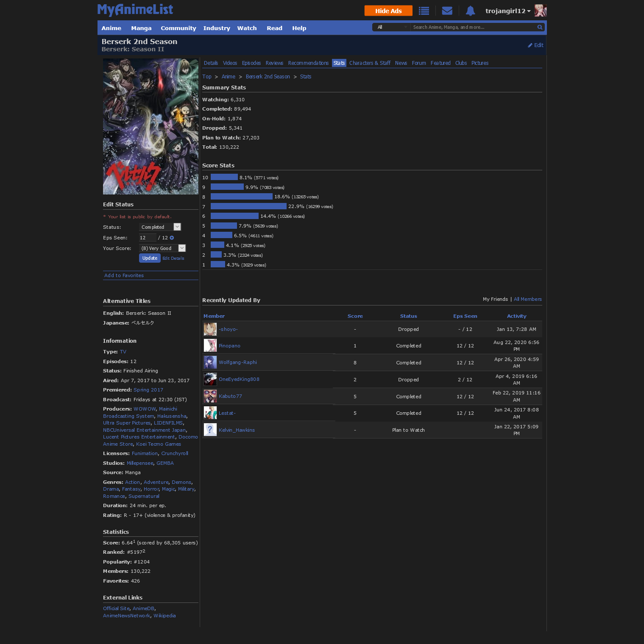Open Kelvin_Hawkins member profile link
Image resolution: width=644 pixels, height=644 pixels.
point(237,430)
